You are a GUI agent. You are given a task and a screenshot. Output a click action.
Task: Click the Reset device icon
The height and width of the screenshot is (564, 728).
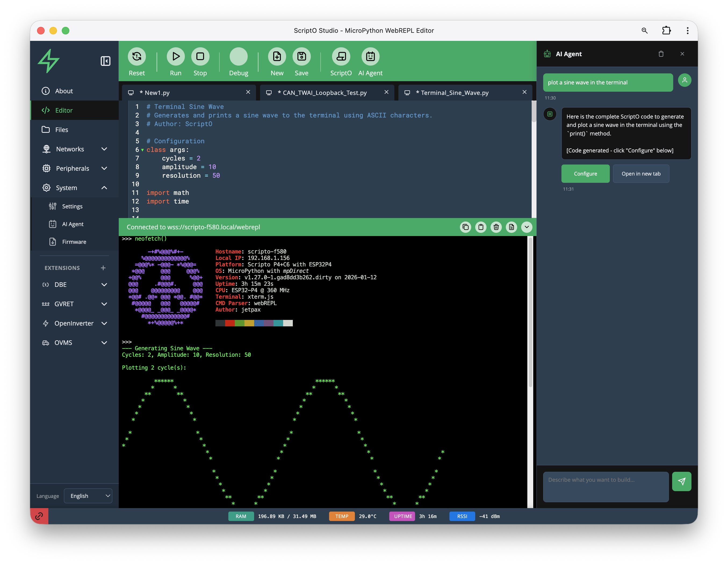click(137, 56)
